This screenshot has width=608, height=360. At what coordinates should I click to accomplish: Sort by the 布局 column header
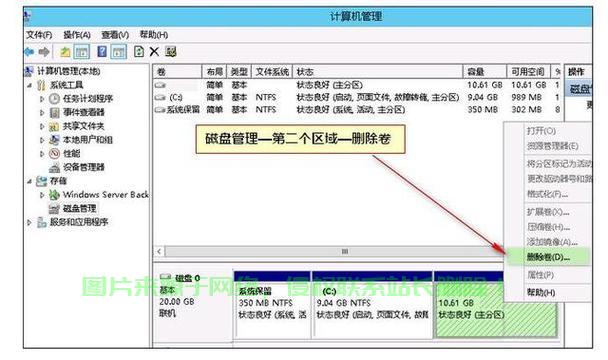(x=214, y=72)
